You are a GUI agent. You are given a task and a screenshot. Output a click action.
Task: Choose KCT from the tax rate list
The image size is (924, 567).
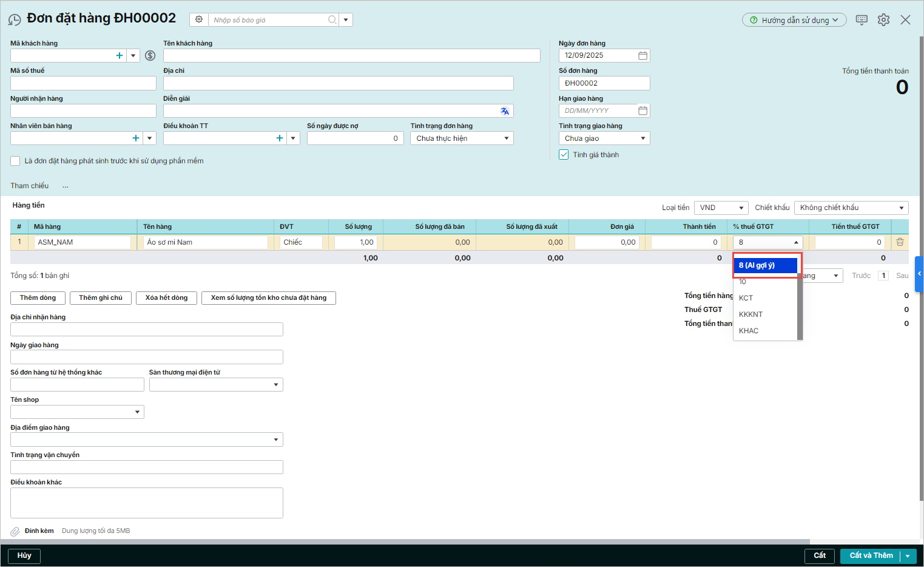pyautogui.click(x=746, y=298)
